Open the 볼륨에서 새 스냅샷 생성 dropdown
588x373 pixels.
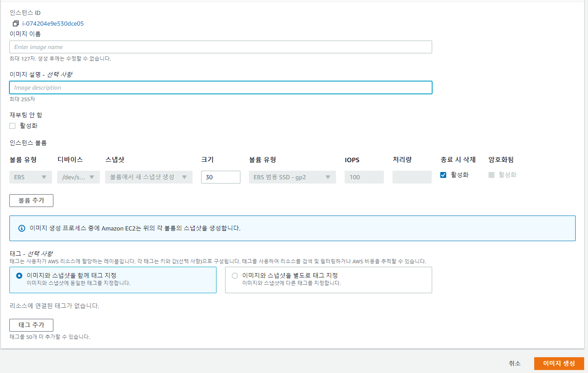149,177
